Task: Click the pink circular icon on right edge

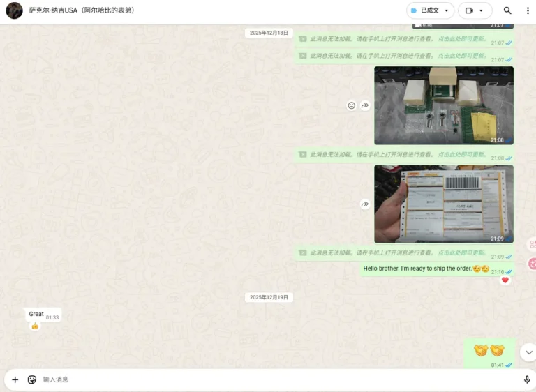Action: (533, 264)
